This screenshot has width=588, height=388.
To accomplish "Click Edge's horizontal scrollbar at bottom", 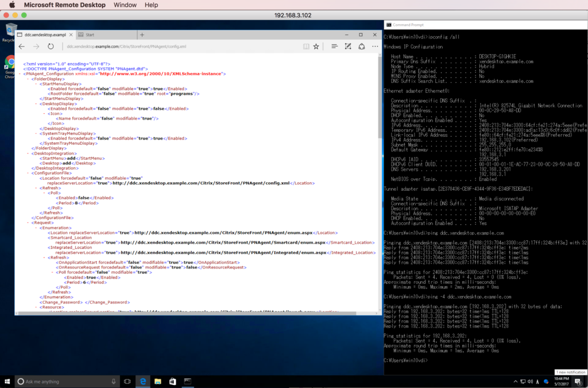I will 188,313.
